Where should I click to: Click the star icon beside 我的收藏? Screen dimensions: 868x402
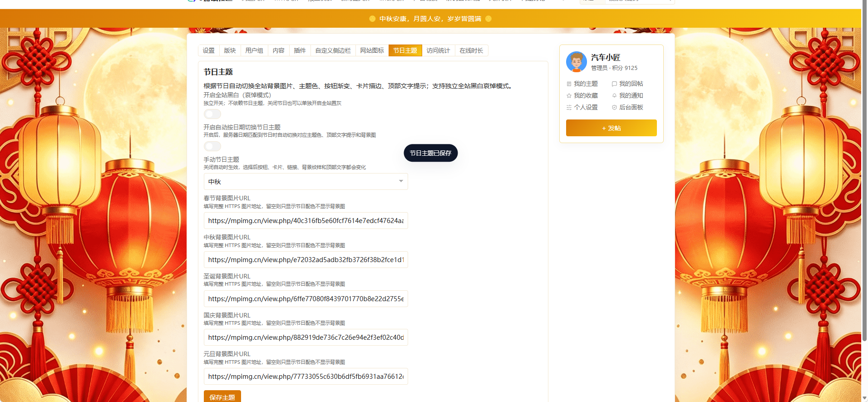(569, 96)
